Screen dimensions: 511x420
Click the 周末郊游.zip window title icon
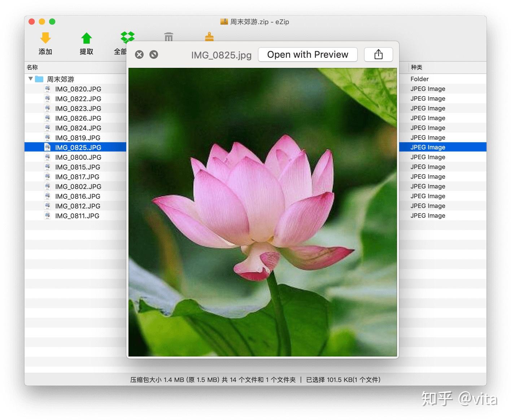pos(224,22)
